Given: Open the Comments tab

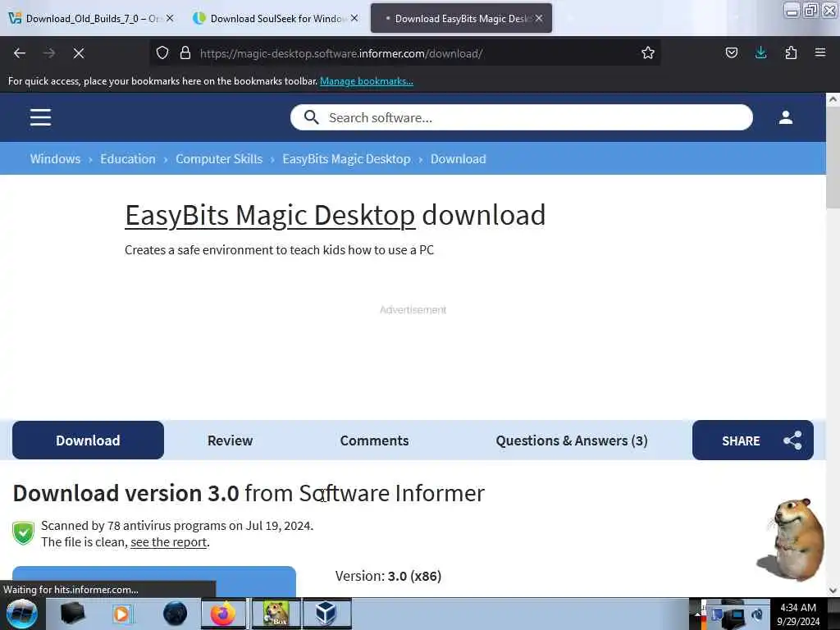Looking at the screenshot, I should click(x=374, y=441).
